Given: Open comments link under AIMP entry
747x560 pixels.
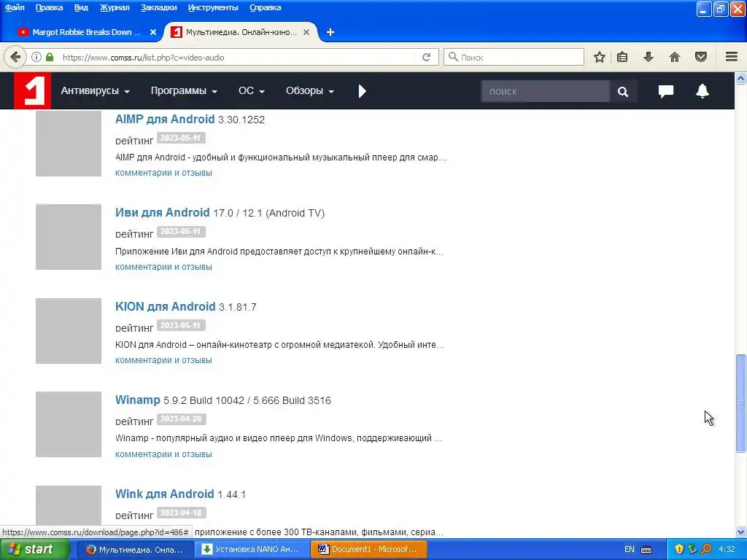Looking at the screenshot, I should point(163,173).
